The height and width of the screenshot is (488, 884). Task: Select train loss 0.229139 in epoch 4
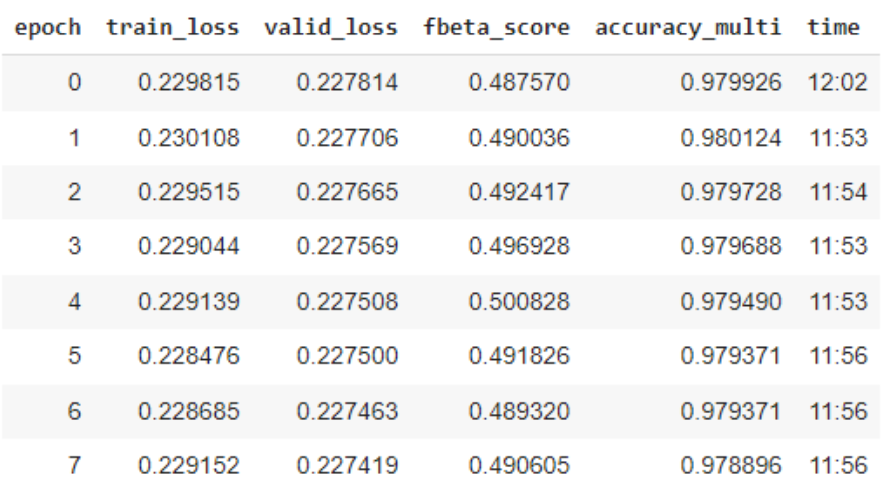click(x=189, y=301)
